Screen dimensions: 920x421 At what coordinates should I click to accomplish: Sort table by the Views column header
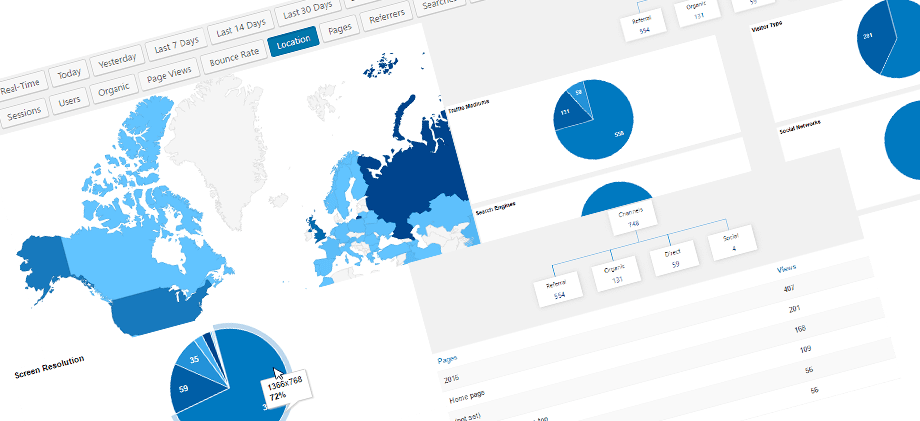click(786, 269)
